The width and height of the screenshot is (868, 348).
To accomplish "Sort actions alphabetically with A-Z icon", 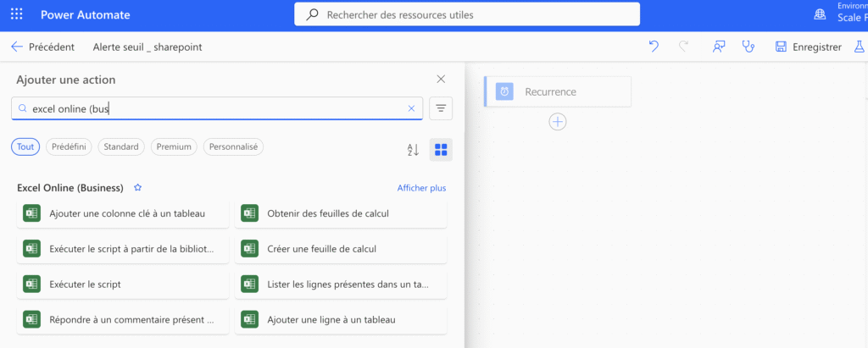I will tap(414, 150).
